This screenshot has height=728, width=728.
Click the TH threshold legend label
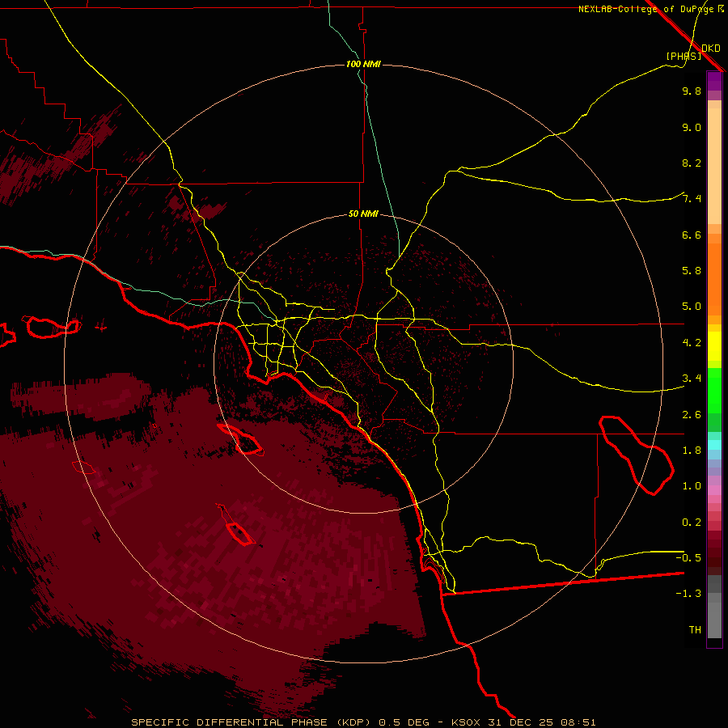pyautogui.click(x=695, y=630)
